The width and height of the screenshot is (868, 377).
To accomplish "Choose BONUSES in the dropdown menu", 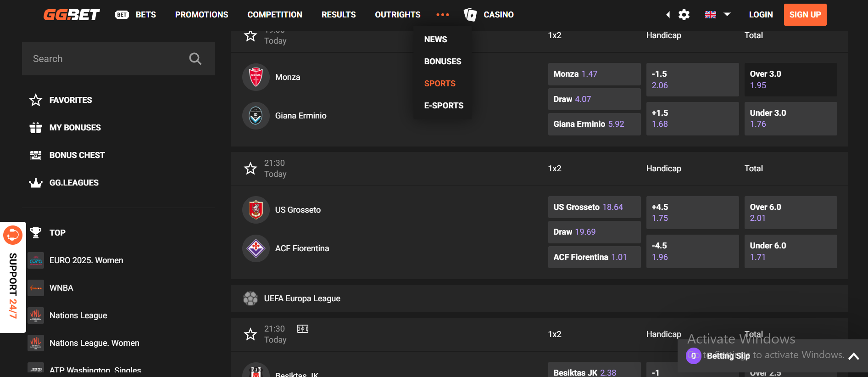I will [x=443, y=62].
